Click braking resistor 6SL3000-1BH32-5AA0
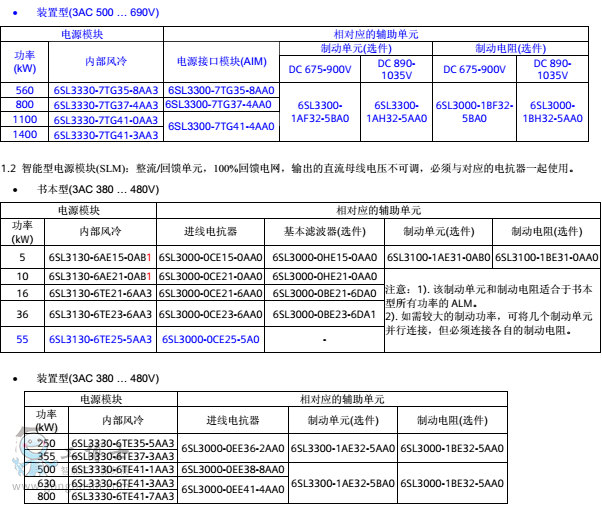Screen dimensions: 602x506 552,112
